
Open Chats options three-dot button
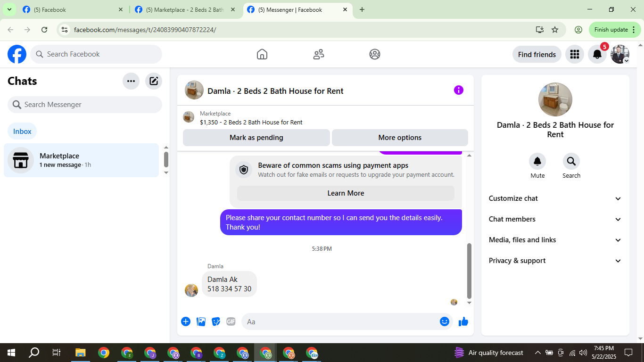[x=131, y=81]
